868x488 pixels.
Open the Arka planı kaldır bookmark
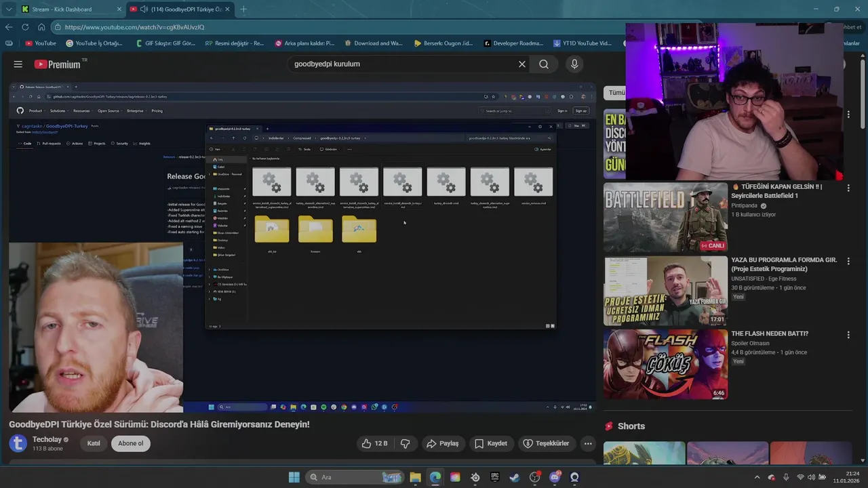tap(304, 43)
